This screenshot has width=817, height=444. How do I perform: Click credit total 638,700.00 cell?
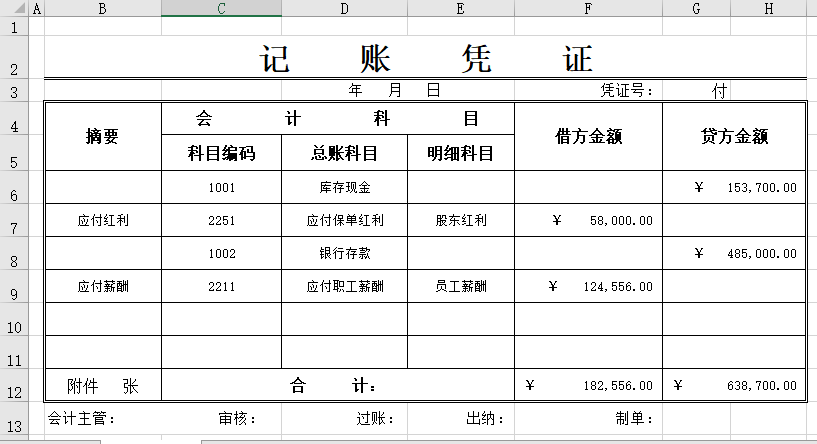(734, 385)
